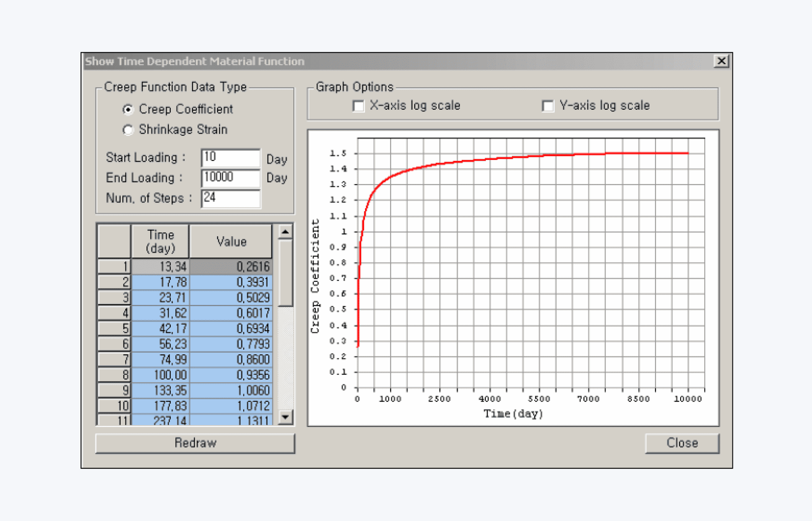Click the Start Loading day field
The width and height of the screenshot is (812, 521).
[231, 157]
